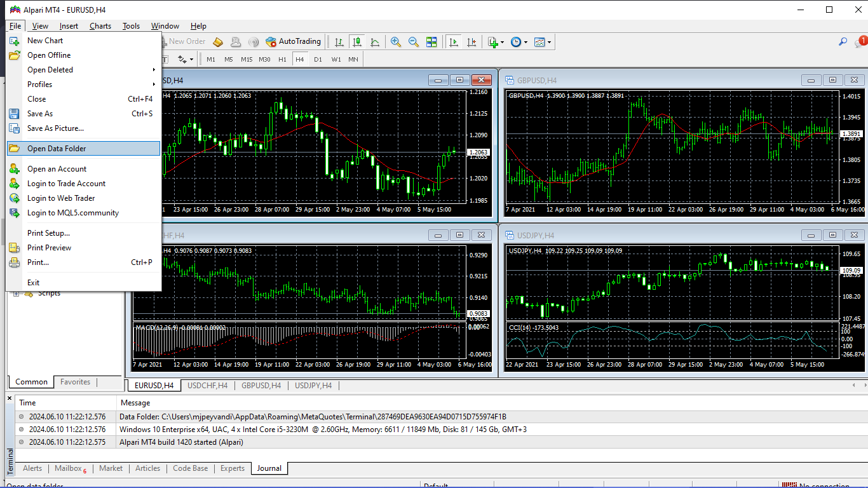The width and height of the screenshot is (868, 488).
Task: Choose Login to Trade Account
Action: pos(83,184)
